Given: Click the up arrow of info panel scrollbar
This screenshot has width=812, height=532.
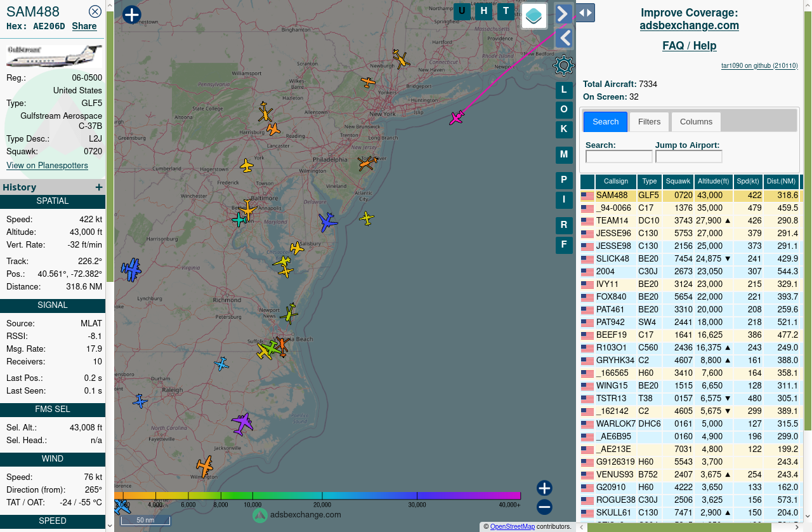Looking at the screenshot, I should 110,5.
